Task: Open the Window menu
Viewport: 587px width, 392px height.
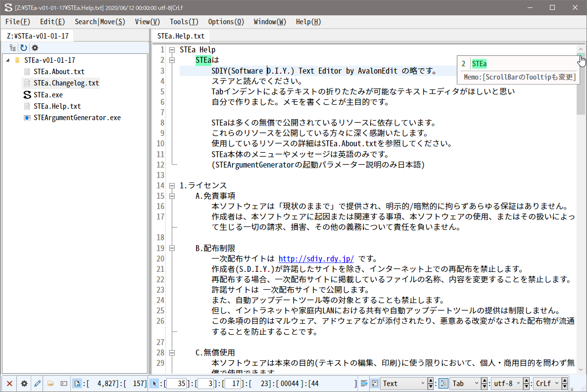Action: pyautogui.click(x=270, y=22)
